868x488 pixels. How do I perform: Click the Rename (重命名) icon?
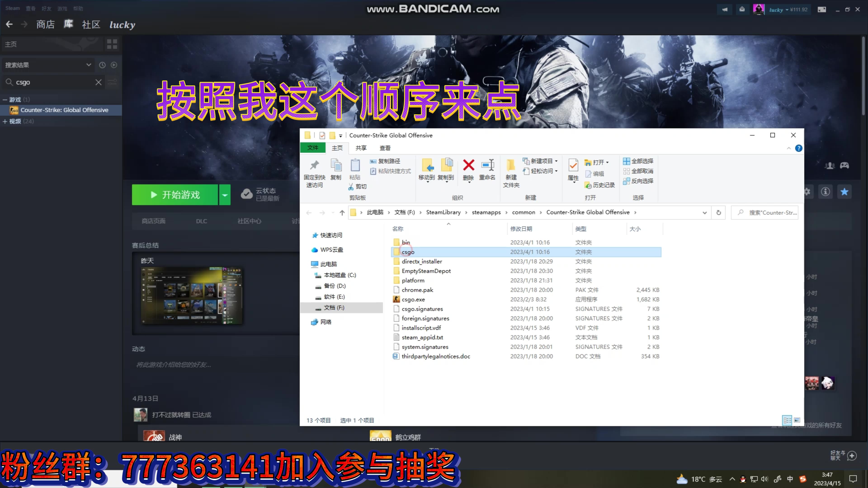[487, 165]
